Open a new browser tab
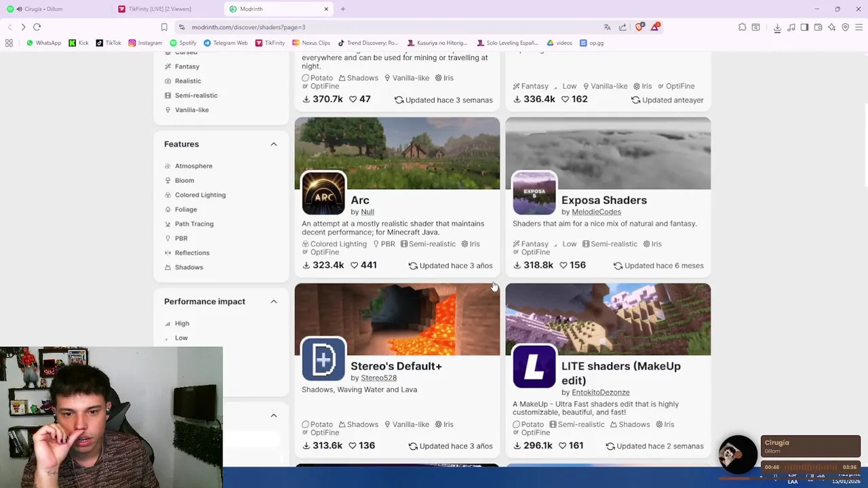Screen dimensions: 868x488 point(343,9)
